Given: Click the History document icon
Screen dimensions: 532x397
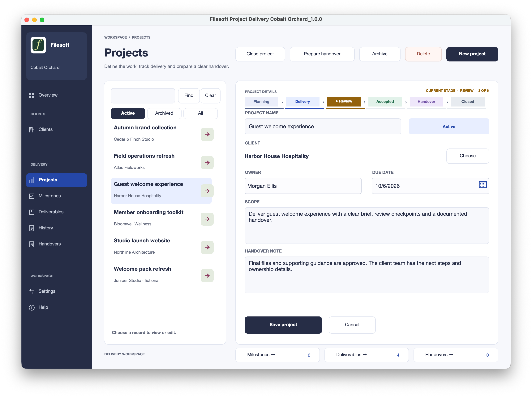Looking at the screenshot, I should point(32,228).
